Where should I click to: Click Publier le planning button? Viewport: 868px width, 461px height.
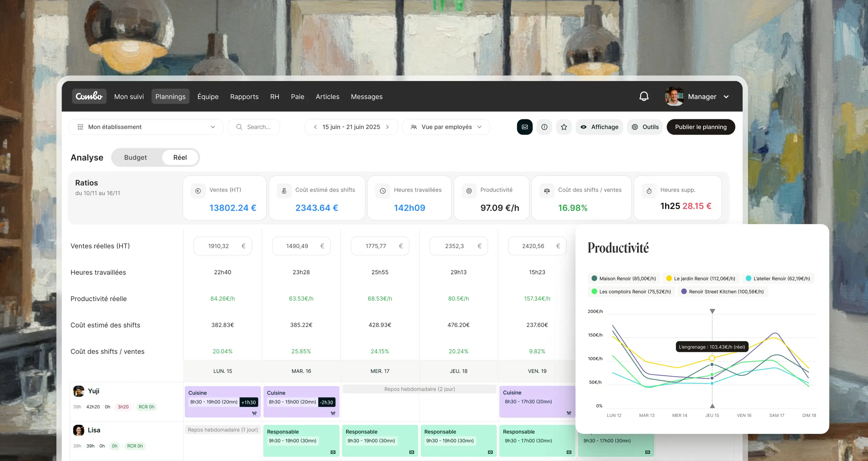click(x=701, y=127)
